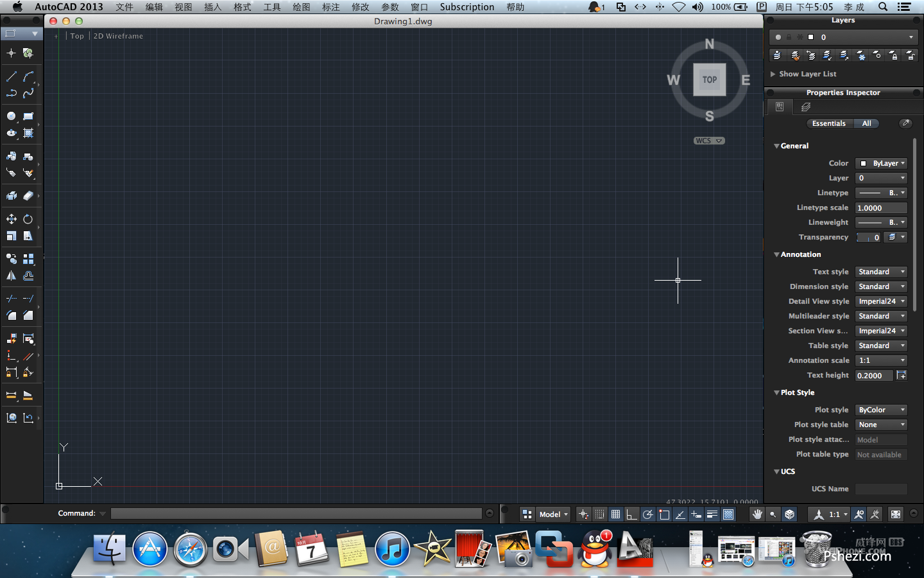Toggle the layer lock padlock icon
Screen dimensions: 924x578
(x=894, y=55)
